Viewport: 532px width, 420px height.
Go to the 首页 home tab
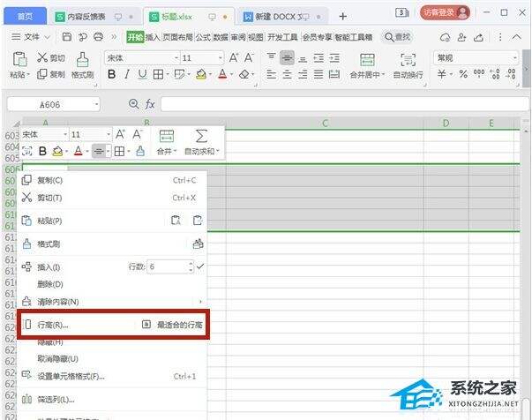tap(25, 16)
